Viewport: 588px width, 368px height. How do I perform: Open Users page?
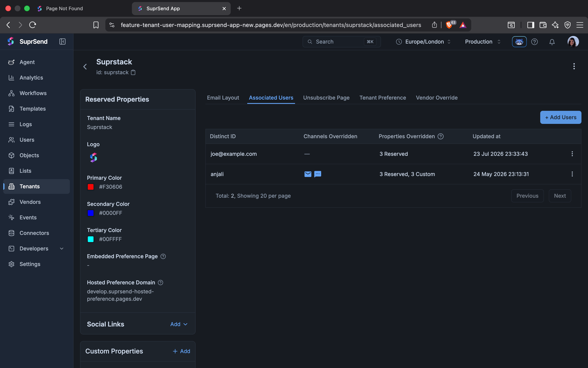[37, 140]
